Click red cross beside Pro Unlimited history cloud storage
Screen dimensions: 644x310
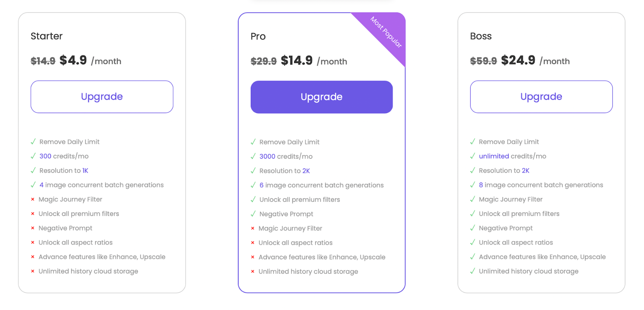253,271
